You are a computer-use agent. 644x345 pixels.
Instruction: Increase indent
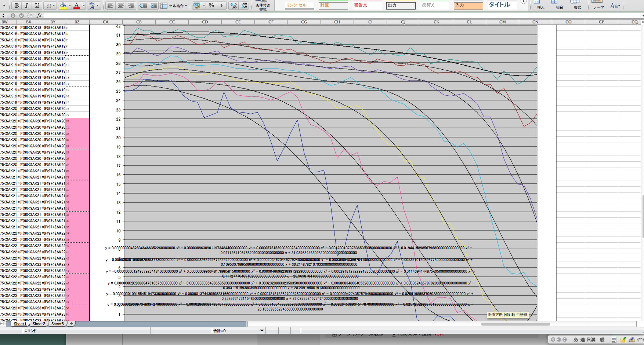tap(153, 5)
